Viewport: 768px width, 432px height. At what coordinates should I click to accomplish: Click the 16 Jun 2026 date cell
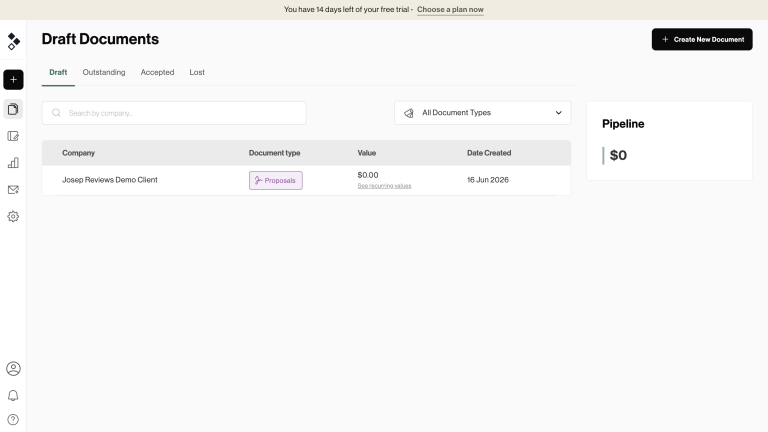click(x=488, y=180)
